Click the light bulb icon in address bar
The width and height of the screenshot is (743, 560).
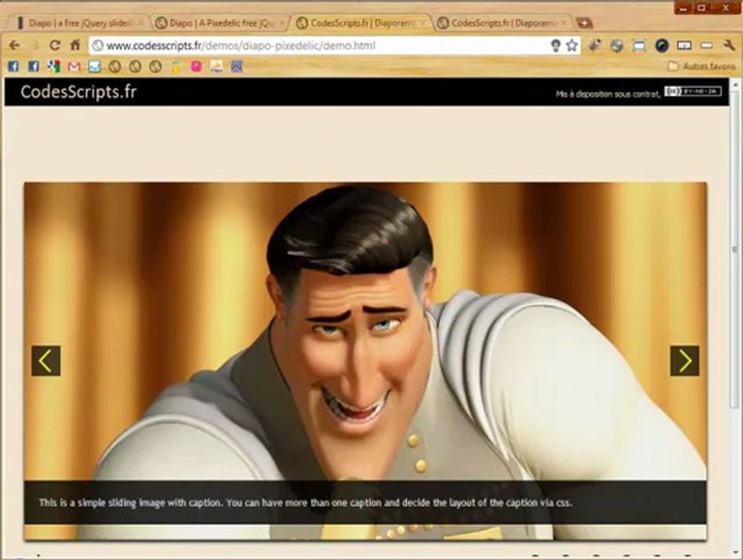click(x=555, y=45)
